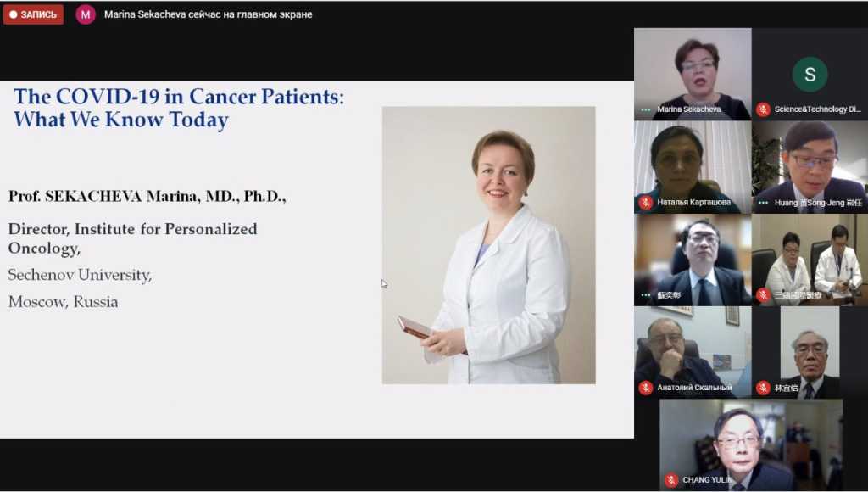Screen dimensions: 868x492
Task: Click the audio dots icon for Huang Song-Jeng
Action: coord(763,202)
